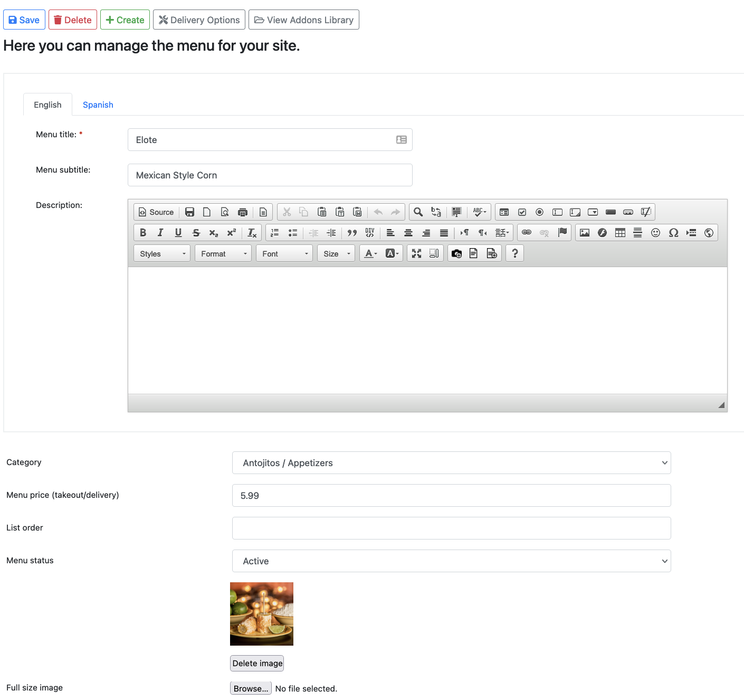Insert checkbox form element
This screenshot has height=700, width=744.
coord(522,212)
